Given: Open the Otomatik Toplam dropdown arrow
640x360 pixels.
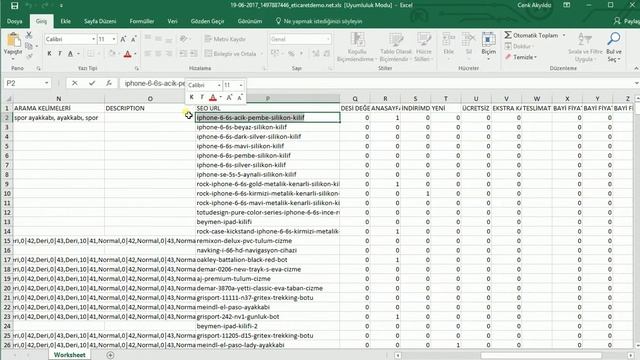Looking at the screenshot, I should (564, 36).
